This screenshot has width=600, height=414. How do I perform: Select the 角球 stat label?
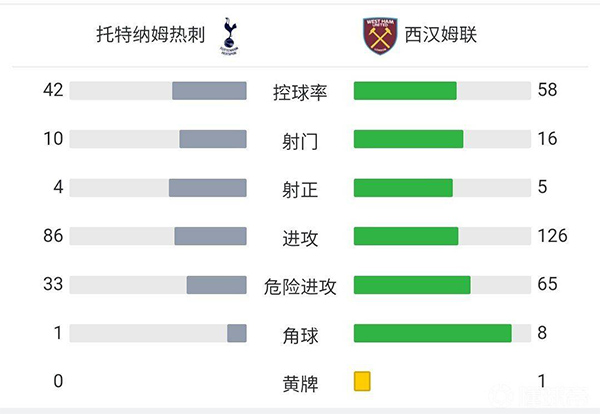pyautogui.click(x=300, y=333)
